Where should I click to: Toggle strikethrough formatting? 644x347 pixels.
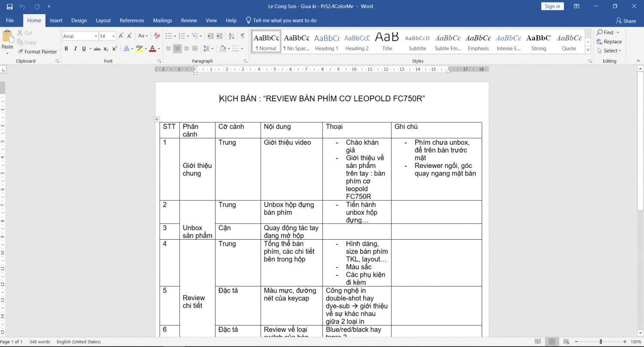[97, 49]
